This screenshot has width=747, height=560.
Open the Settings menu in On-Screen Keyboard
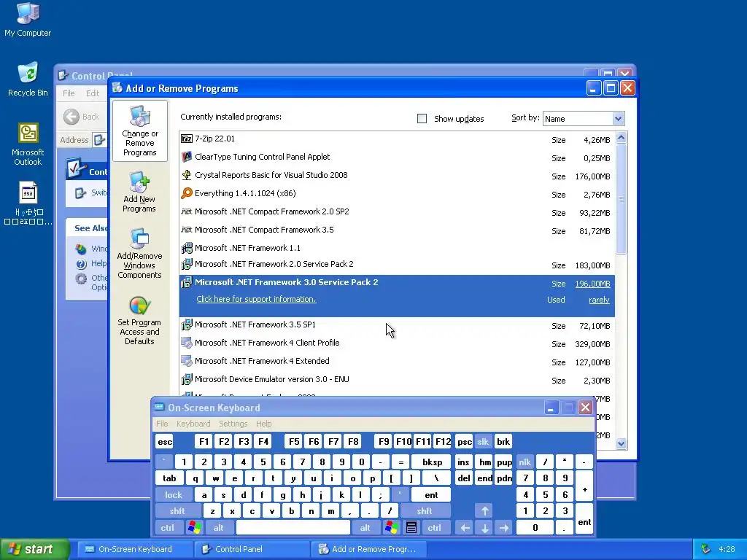(233, 424)
